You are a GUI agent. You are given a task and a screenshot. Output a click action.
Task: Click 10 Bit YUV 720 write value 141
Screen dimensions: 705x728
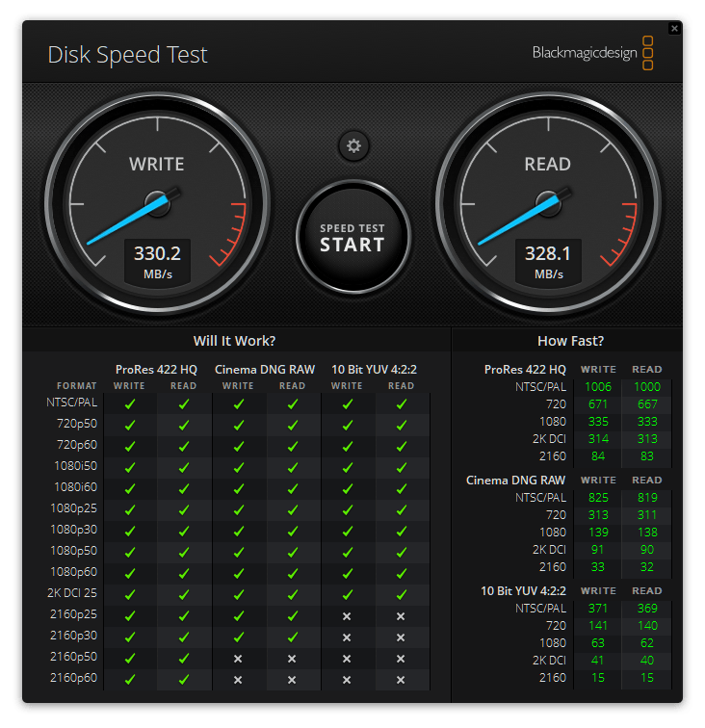[598, 626]
